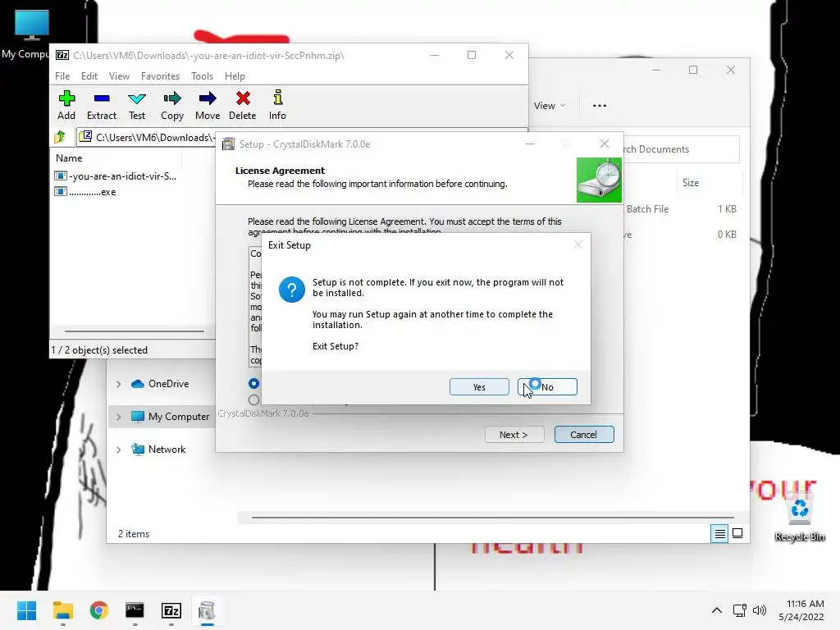This screenshot has width=840, height=630.
Task: Click Yes in Exit Setup dialog
Action: pyautogui.click(x=479, y=387)
